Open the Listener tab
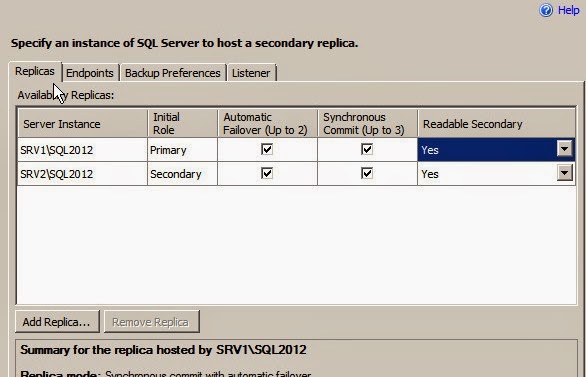Viewport: 586px width, 377px height. (251, 73)
